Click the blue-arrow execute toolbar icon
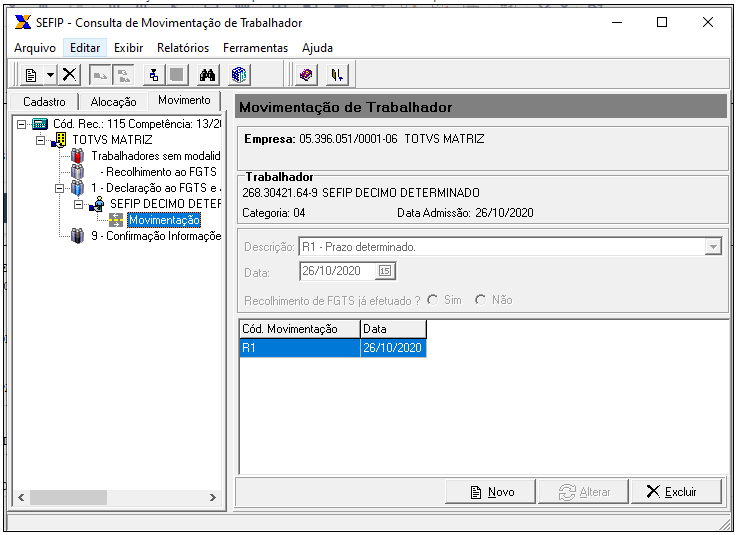The image size is (738, 535). pyautogui.click(x=153, y=75)
